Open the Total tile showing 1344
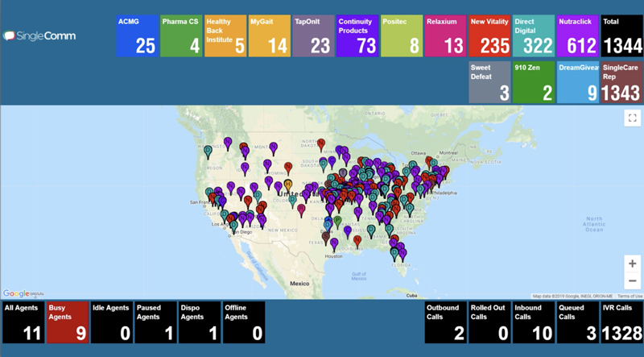This screenshot has width=644, height=357. [x=621, y=36]
